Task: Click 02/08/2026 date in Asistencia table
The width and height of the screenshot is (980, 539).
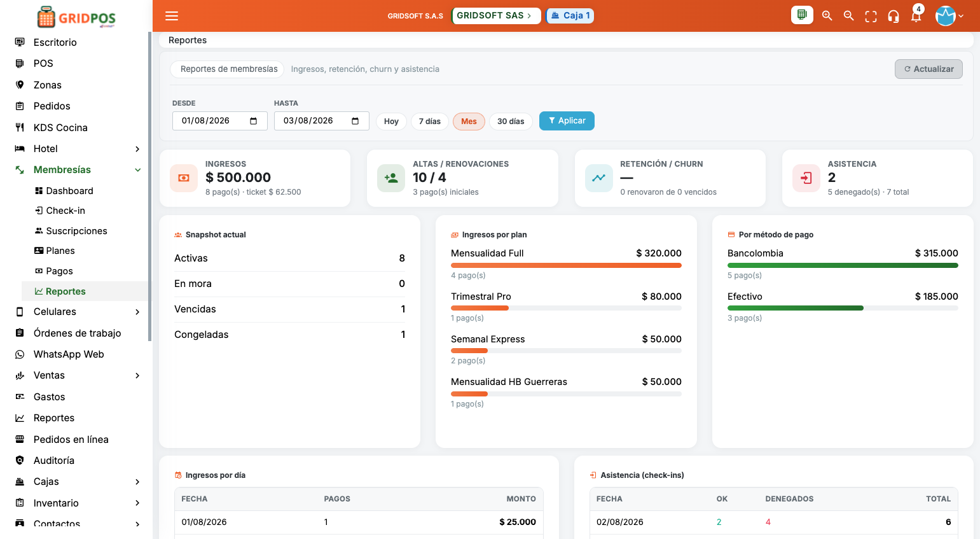Action: [x=619, y=522]
